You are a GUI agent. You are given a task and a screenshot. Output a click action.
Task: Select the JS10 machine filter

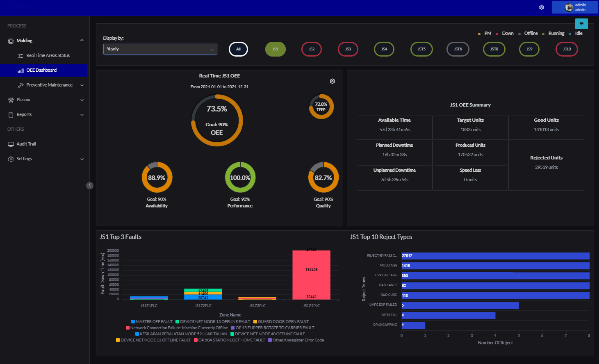coord(567,49)
